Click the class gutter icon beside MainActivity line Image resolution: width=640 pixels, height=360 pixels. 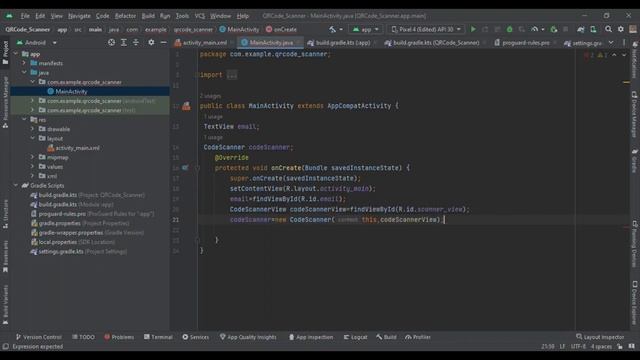186,106
